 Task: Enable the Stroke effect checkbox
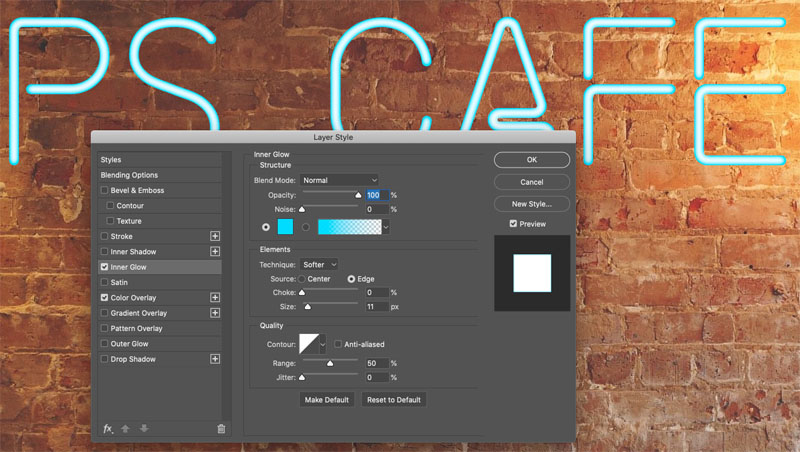(105, 236)
